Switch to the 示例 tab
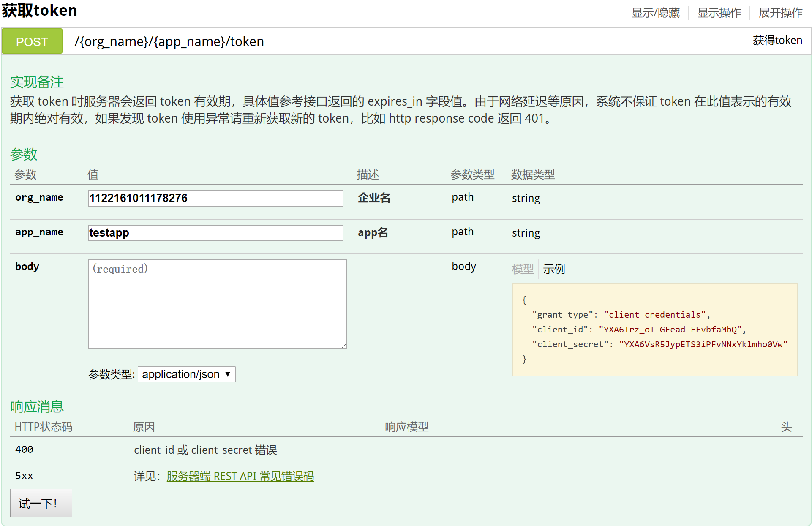Screen dimensions: 812x526 tap(553, 269)
